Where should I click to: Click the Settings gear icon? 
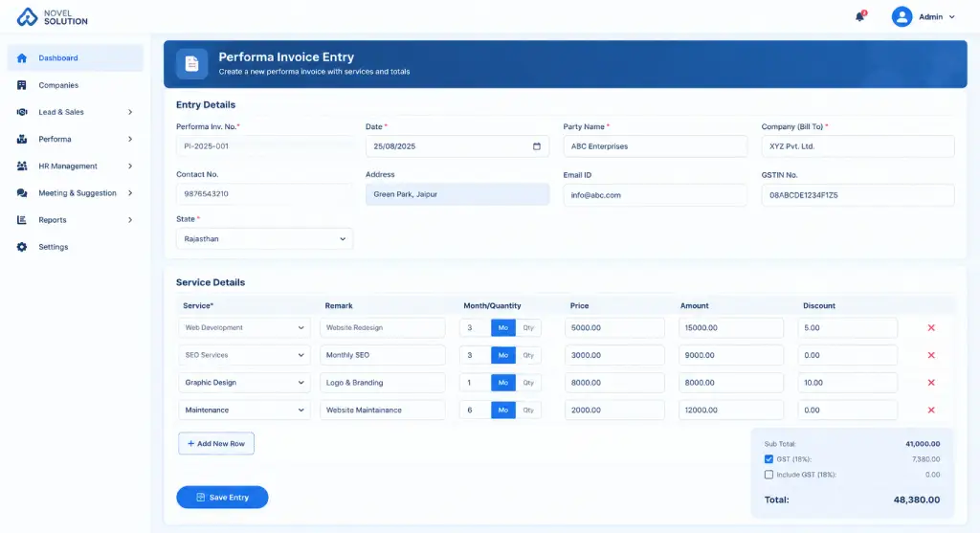coord(22,247)
